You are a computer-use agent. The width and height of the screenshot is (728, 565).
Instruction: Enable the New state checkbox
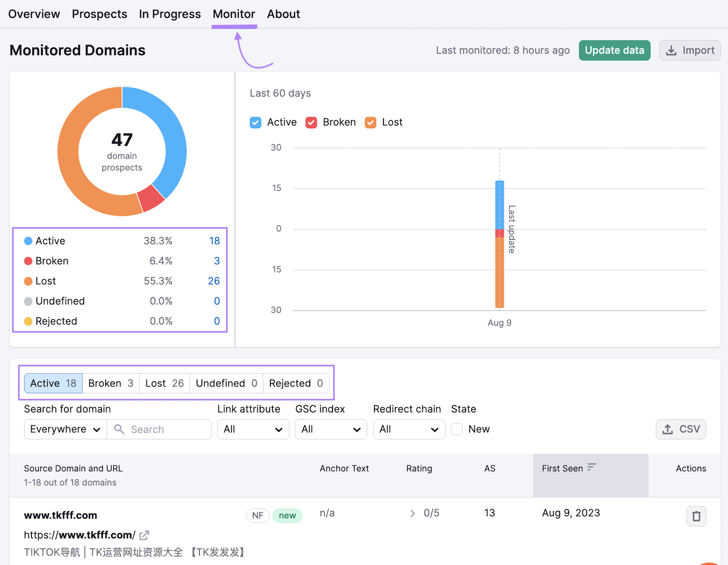point(456,429)
